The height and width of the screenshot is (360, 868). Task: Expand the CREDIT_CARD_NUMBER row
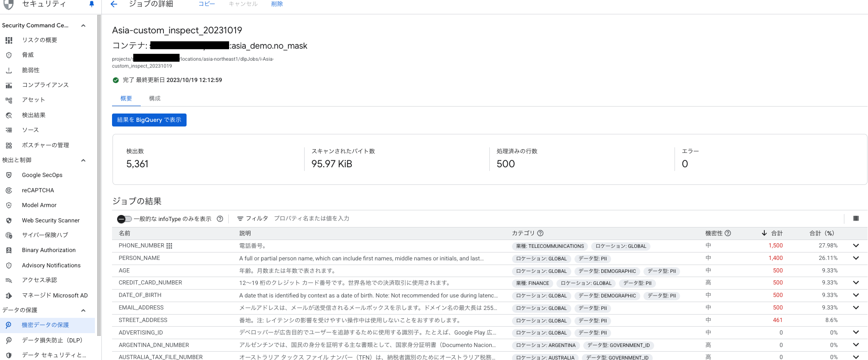pos(856,283)
